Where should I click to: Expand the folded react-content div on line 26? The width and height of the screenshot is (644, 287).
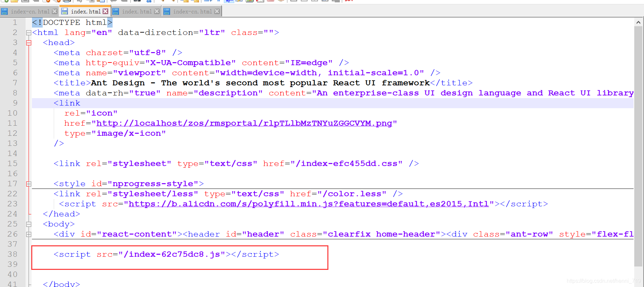click(29, 235)
